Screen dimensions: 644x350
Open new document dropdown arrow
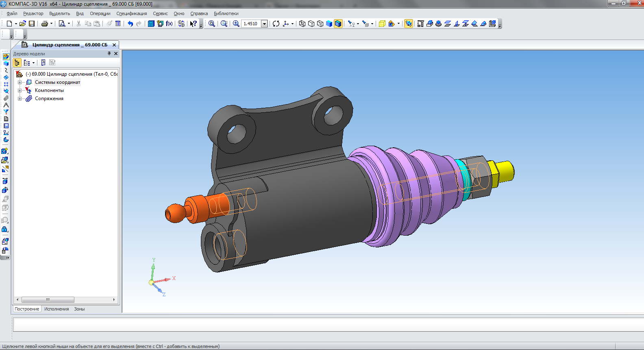(16, 24)
